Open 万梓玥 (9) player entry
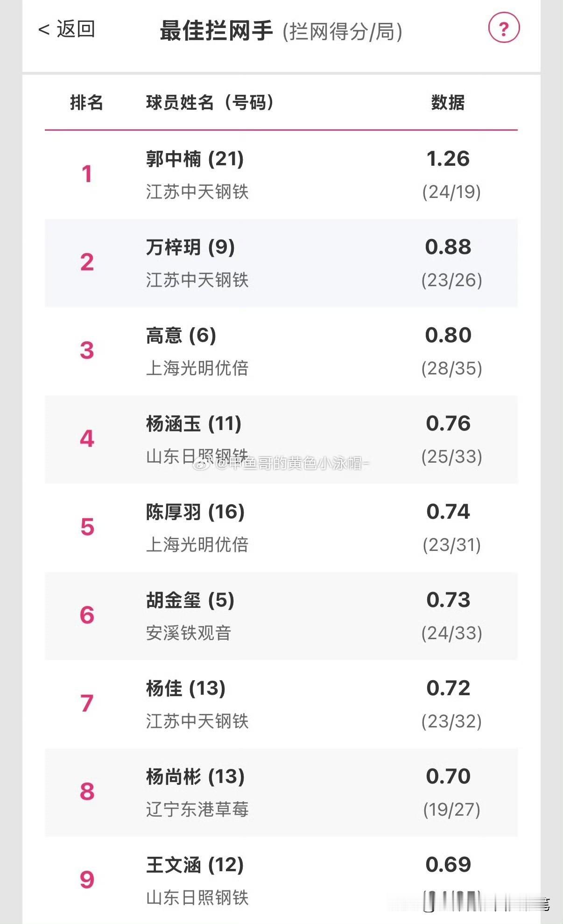The image size is (563, 924). 281,263
